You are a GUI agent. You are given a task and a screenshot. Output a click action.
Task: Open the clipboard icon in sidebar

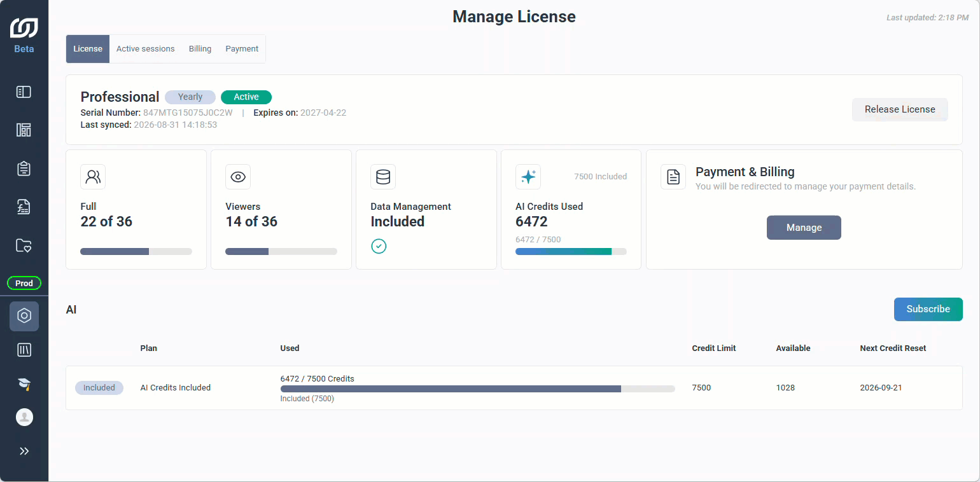(24, 169)
